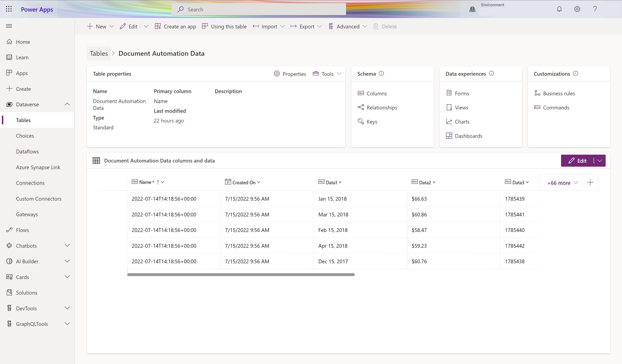
Task: Open Commands customization
Action: click(x=552, y=107)
